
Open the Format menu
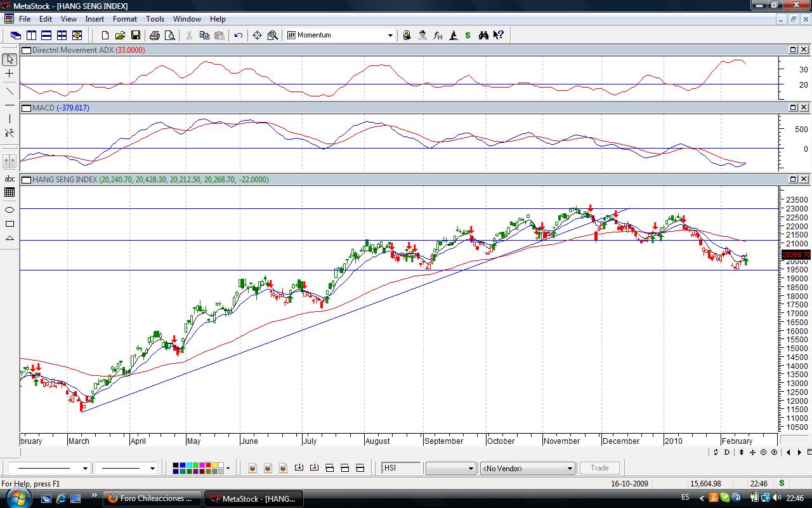(x=125, y=19)
